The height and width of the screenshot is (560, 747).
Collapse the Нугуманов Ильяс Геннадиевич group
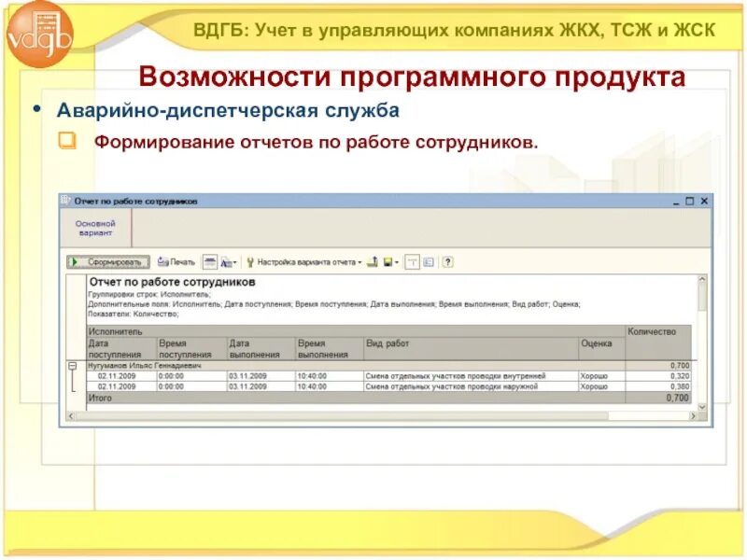tap(73, 366)
